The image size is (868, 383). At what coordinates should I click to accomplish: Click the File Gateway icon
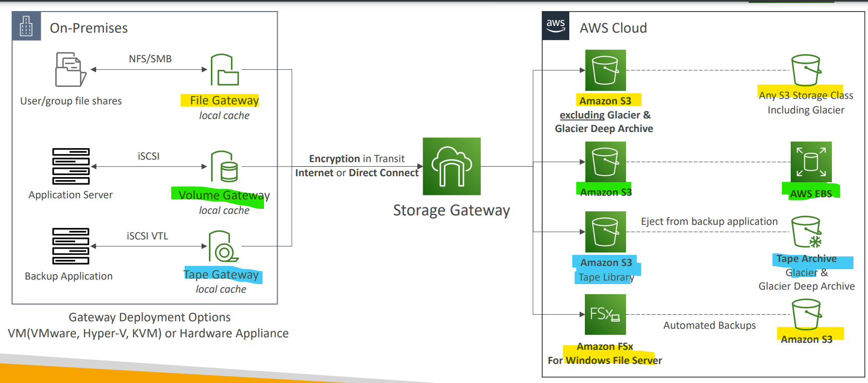coord(224,70)
